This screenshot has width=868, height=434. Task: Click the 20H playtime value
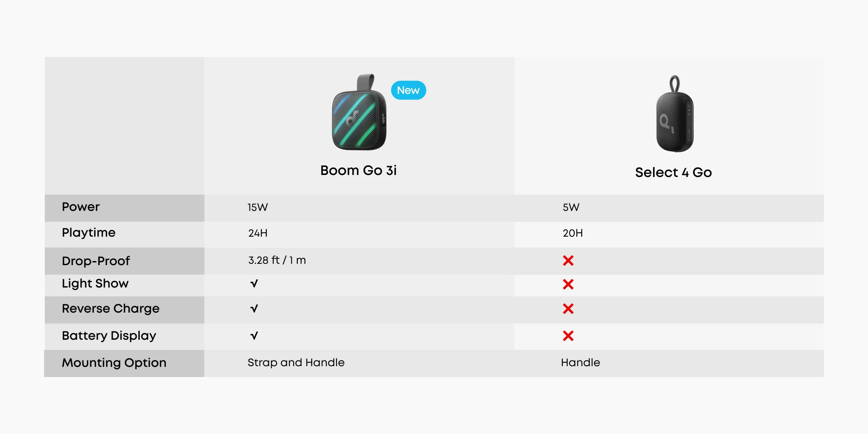pyautogui.click(x=573, y=233)
